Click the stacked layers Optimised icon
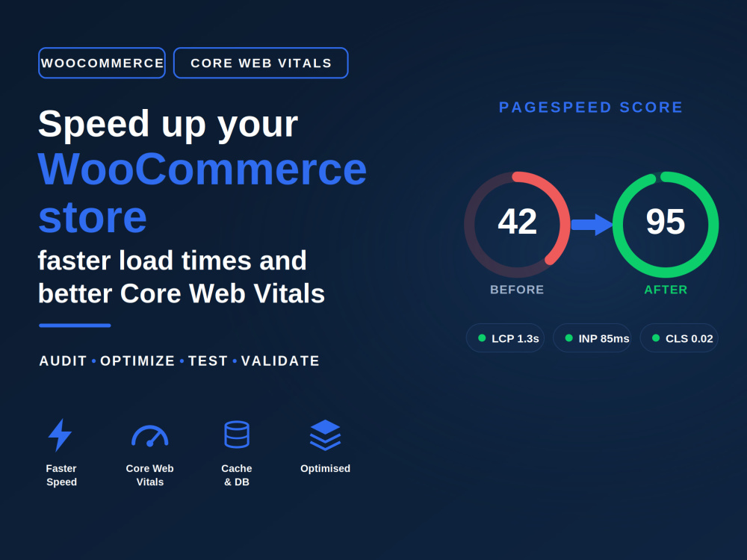 (326, 435)
